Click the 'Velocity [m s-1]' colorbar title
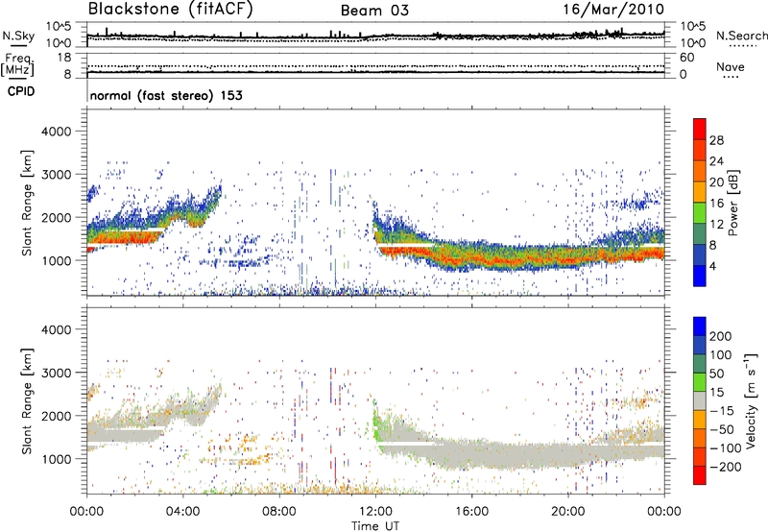Viewport: 768px width, 532px height. [751, 400]
